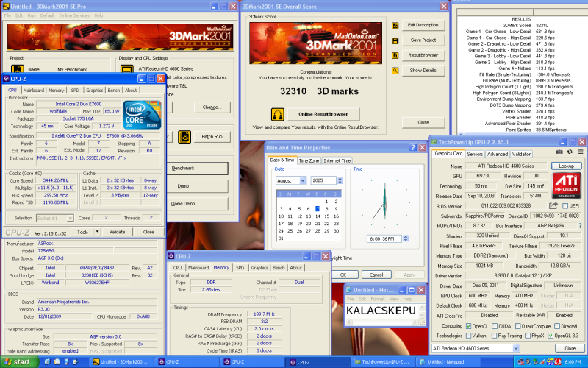Open the Time Zone tab
588x368 pixels.
(x=309, y=160)
